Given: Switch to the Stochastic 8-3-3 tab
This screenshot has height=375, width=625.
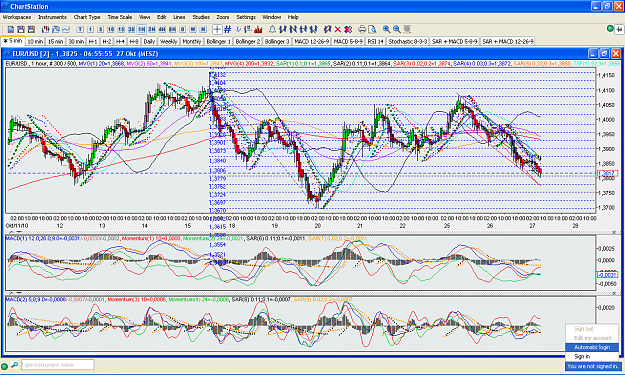Looking at the screenshot, I should coord(408,41).
